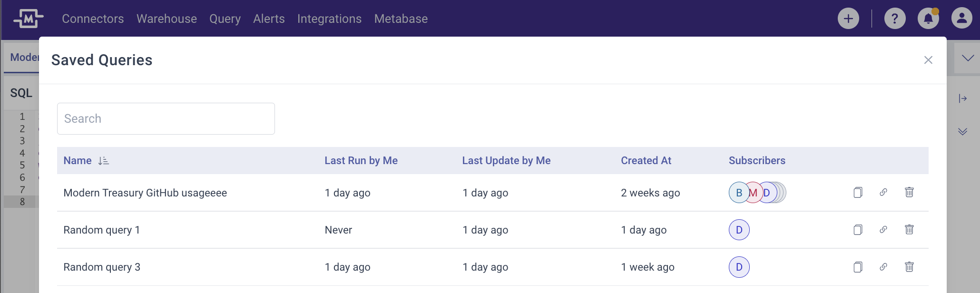Image resolution: width=980 pixels, height=293 pixels.
Task: Open the Metabase menu item
Action: (x=401, y=19)
